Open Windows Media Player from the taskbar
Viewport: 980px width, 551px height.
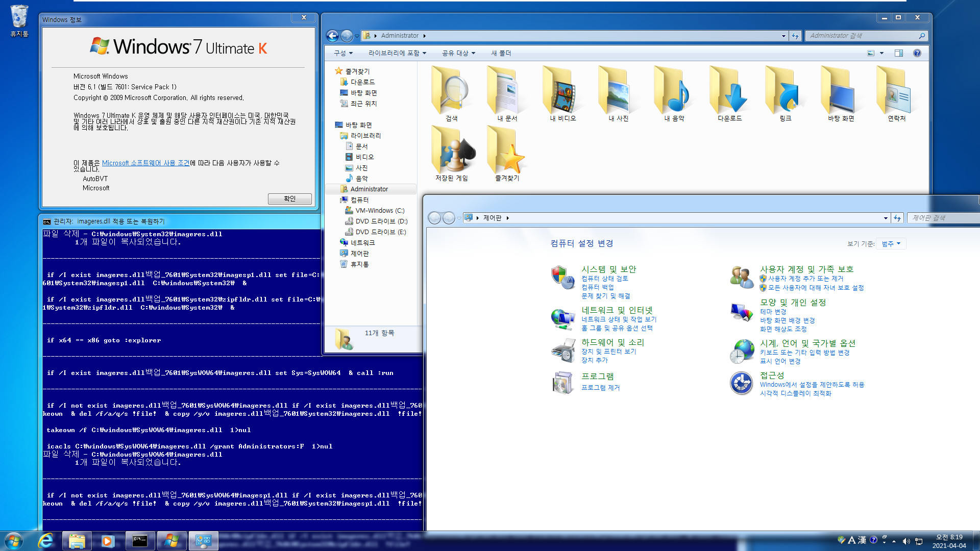click(x=108, y=541)
